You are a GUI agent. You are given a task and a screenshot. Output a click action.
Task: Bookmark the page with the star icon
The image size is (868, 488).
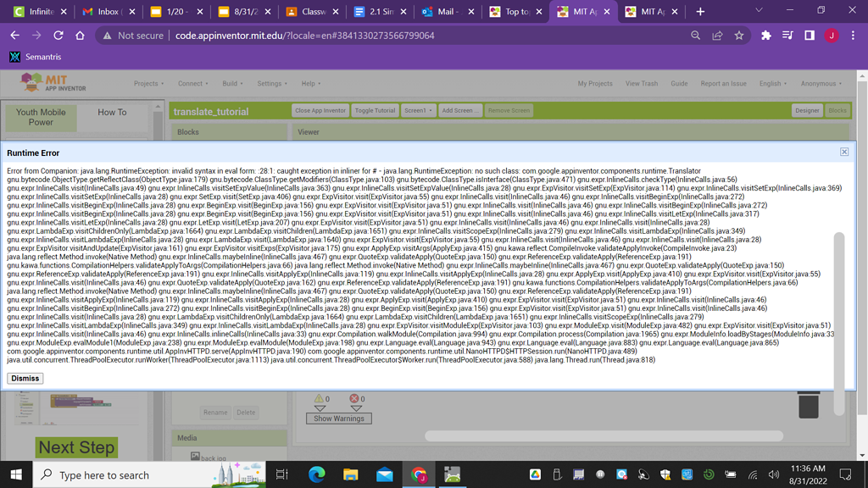(738, 36)
